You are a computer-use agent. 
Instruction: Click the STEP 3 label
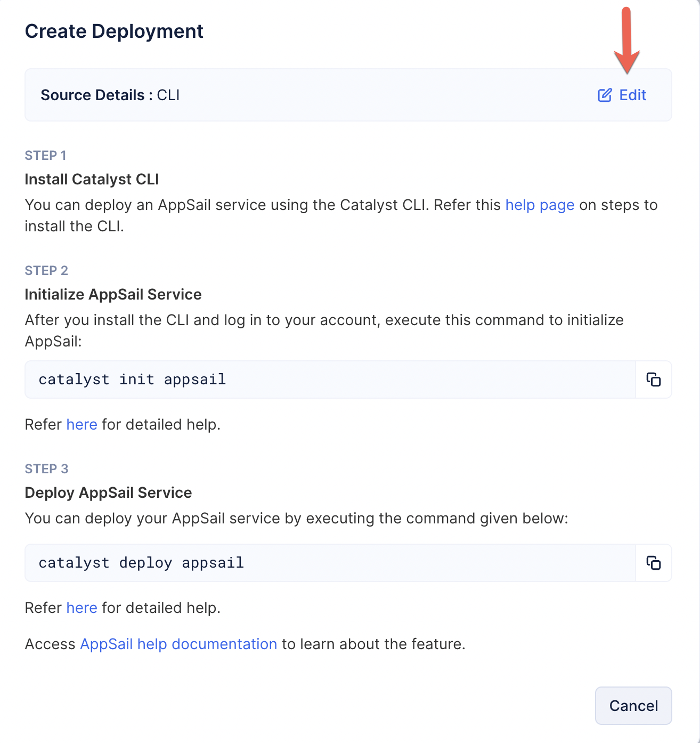click(x=46, y=469)
